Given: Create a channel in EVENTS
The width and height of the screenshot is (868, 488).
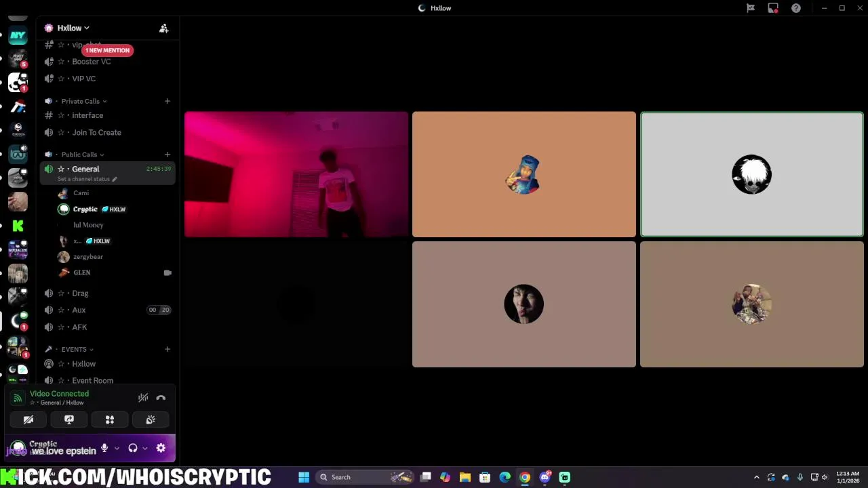Looking at the screenshot, I should pyautogui.click(x=167, y=350).
